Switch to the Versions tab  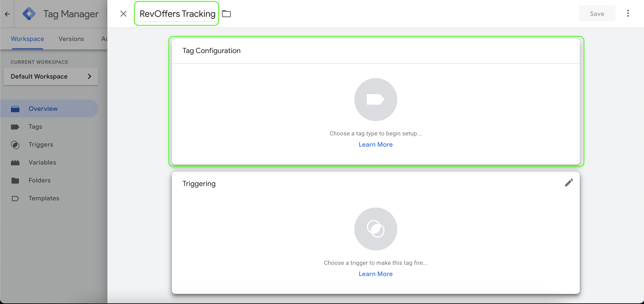71,39
